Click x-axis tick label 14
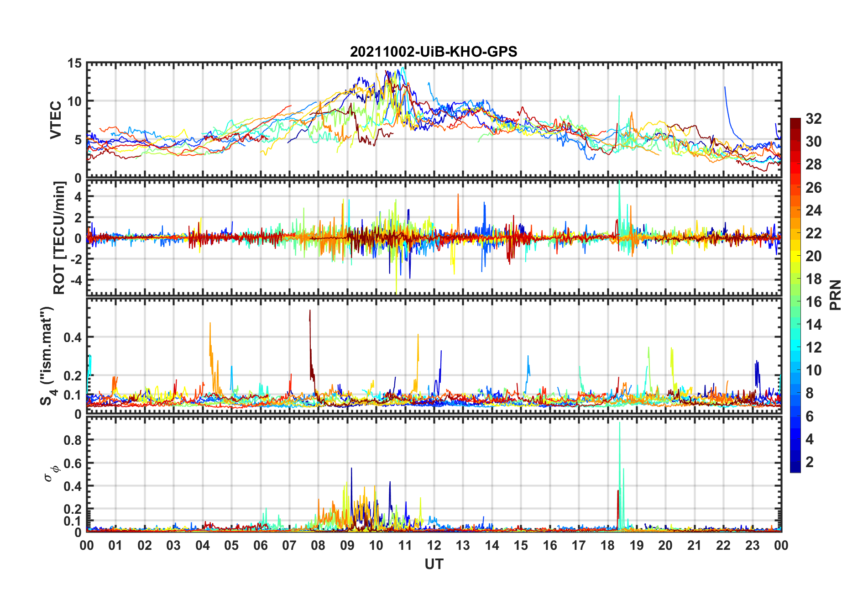 point(492,545)
